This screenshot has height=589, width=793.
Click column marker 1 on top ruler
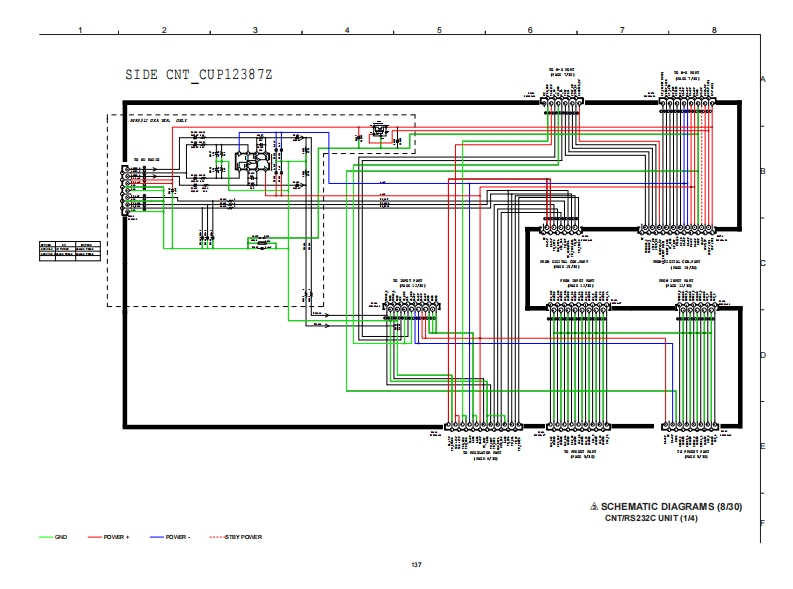click(x=80, y=30)
